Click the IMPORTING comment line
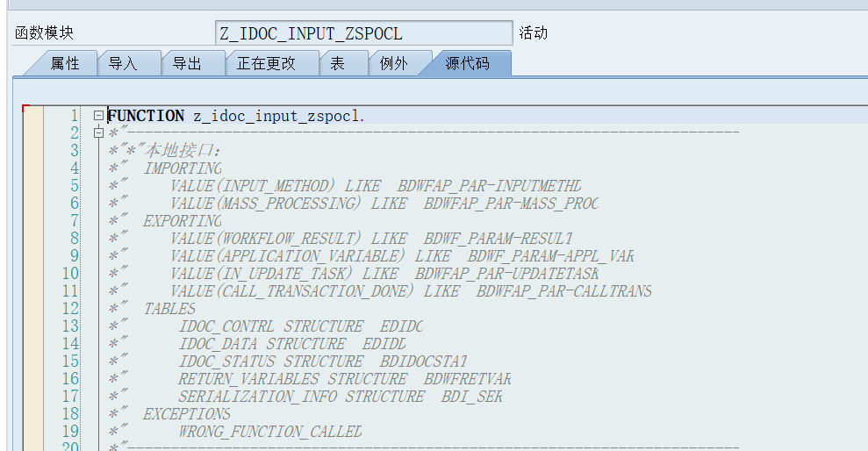 pyautogui.click(x=183, y=168)
